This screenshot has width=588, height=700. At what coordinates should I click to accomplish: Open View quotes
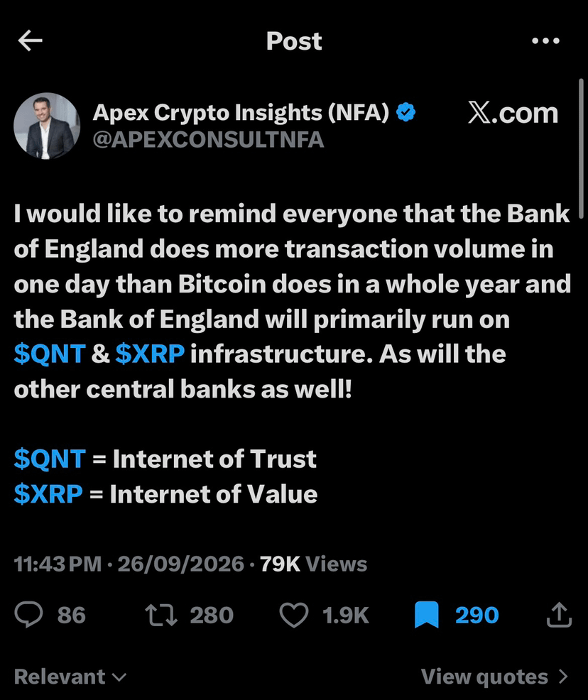(495, 677)
